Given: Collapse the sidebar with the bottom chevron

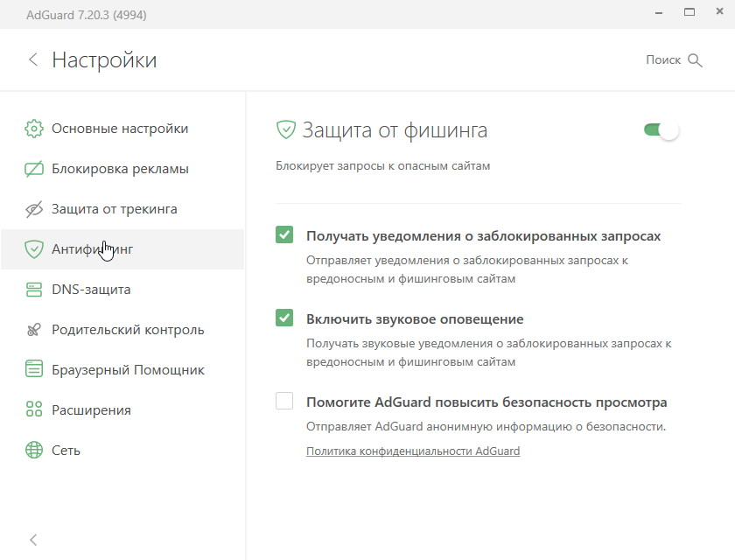Looking at the screenshot, I should coord(33,540).
